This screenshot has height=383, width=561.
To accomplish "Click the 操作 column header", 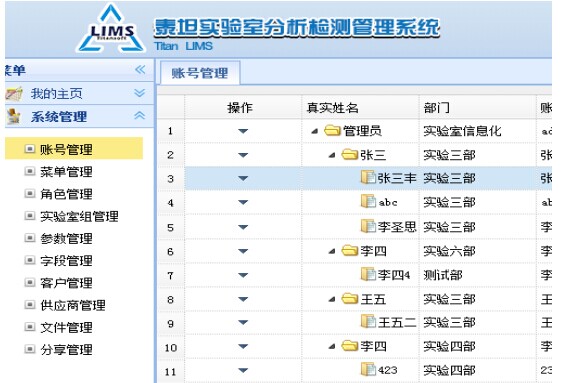I will (243, 107).
